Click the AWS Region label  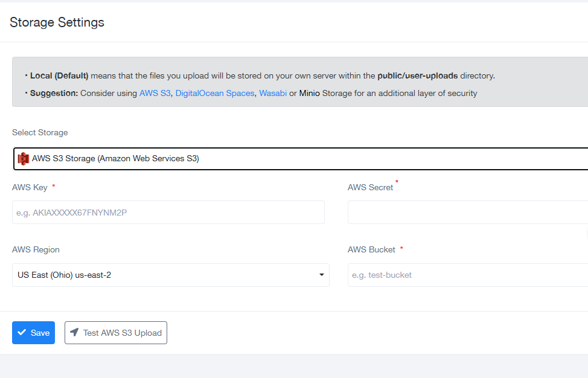tap(36, 249)
